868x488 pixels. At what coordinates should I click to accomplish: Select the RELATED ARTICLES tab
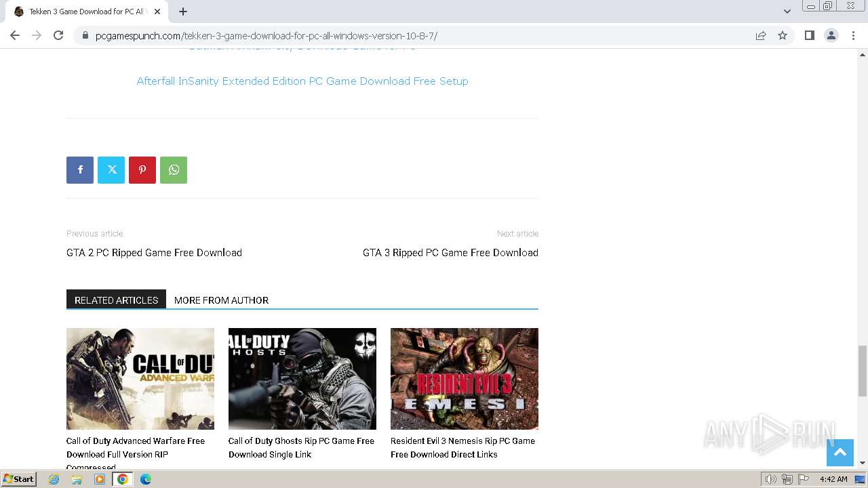point(116,300)
